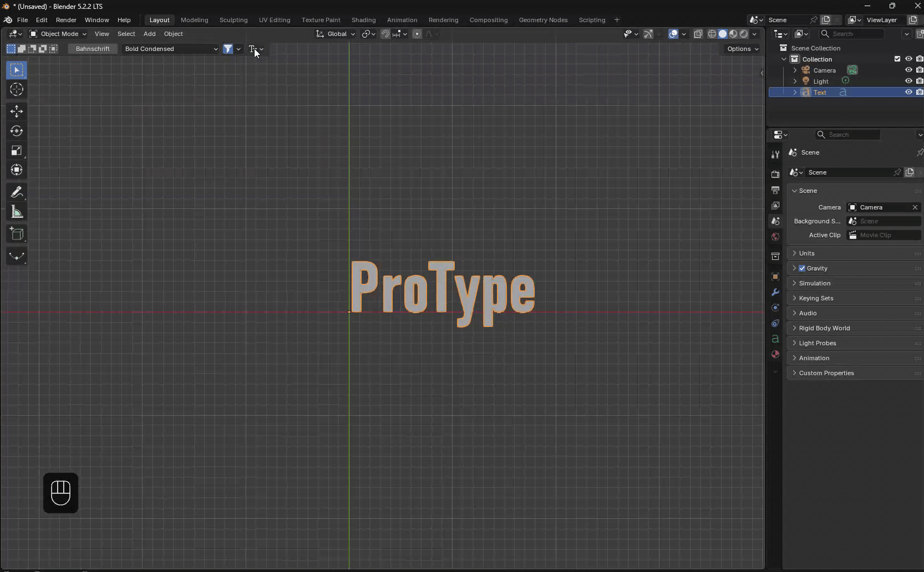Choose the Transform tool

coord(17,170)
